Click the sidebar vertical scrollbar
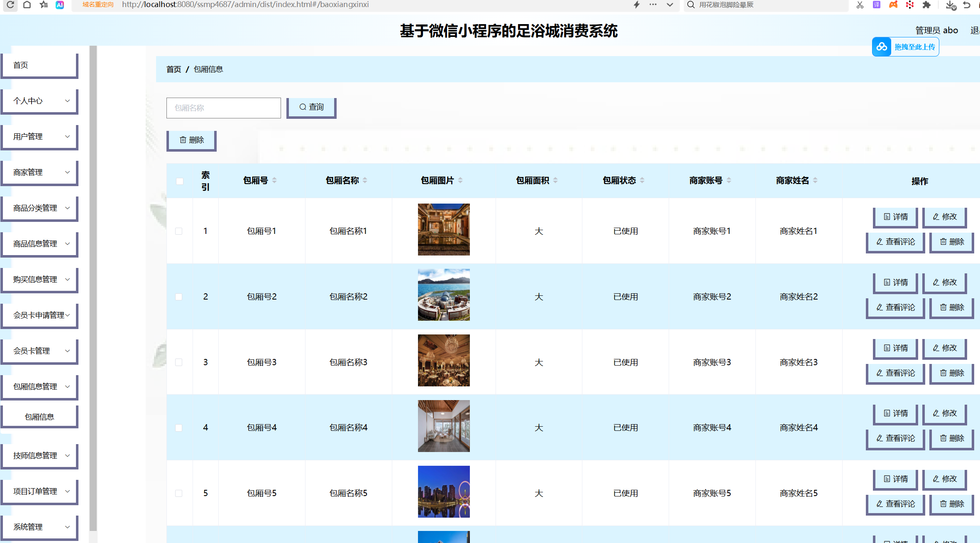Image resolution: width=980 pixels, height=543 pixels. point(93,288)
